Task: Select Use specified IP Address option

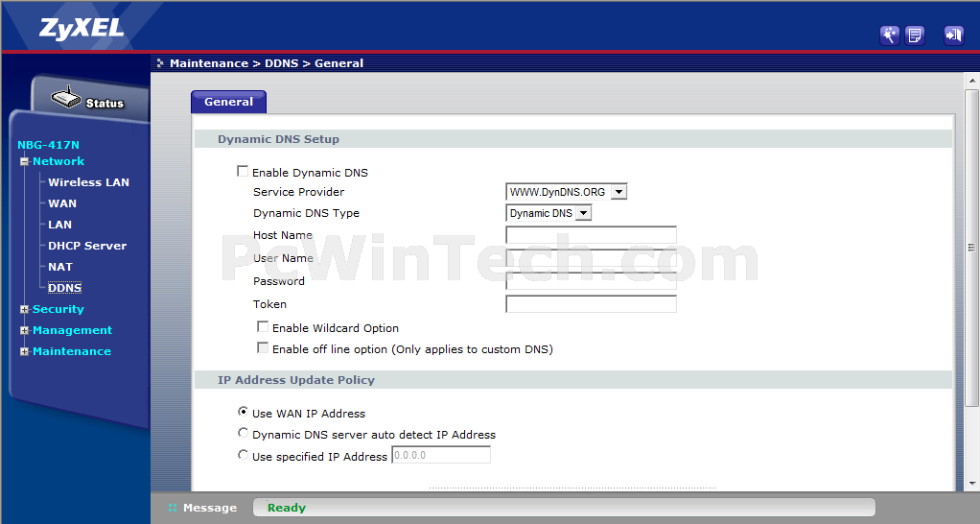Action: [x=243, y=455]
